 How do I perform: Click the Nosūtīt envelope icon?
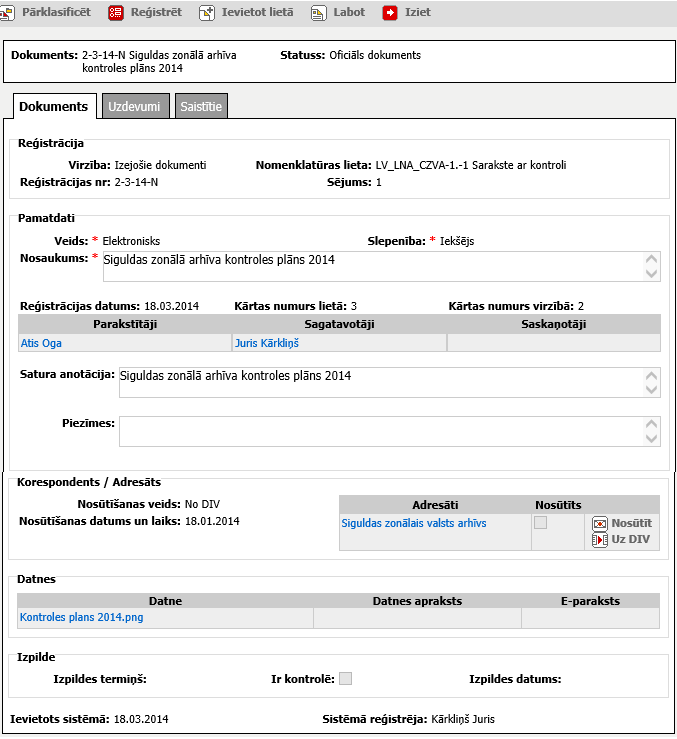(x=600, y=524)
